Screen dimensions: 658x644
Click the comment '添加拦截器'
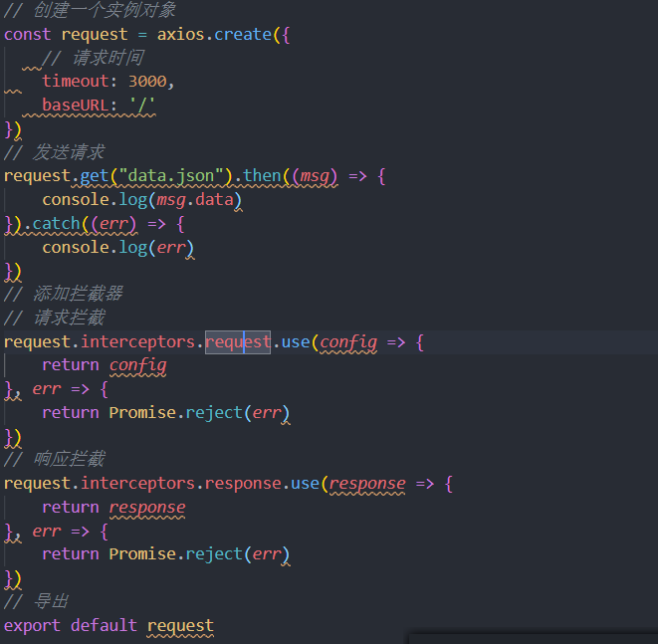coord(78,294)
